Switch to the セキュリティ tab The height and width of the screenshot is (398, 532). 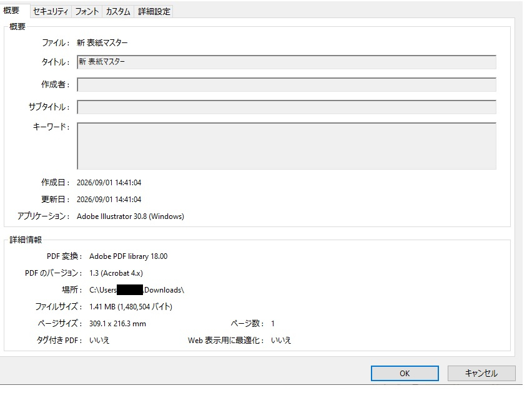pyautogui.click(x=51, y=11)
